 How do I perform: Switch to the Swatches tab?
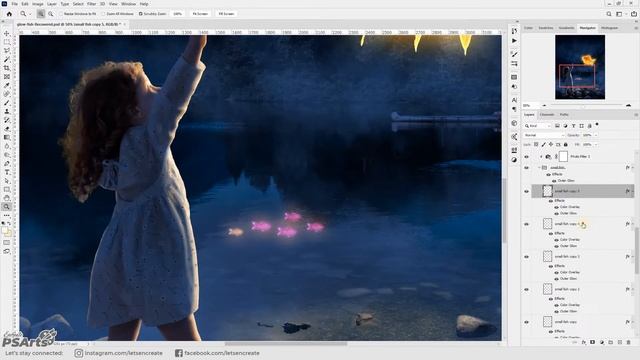point(546,28)
